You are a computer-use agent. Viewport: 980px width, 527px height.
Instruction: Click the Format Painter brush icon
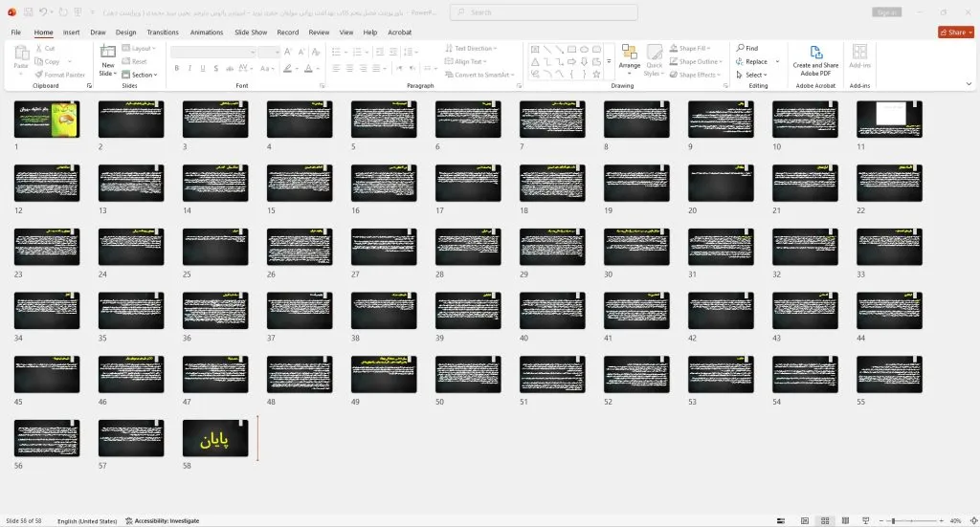pyautogui.click(x=38, y=75)
